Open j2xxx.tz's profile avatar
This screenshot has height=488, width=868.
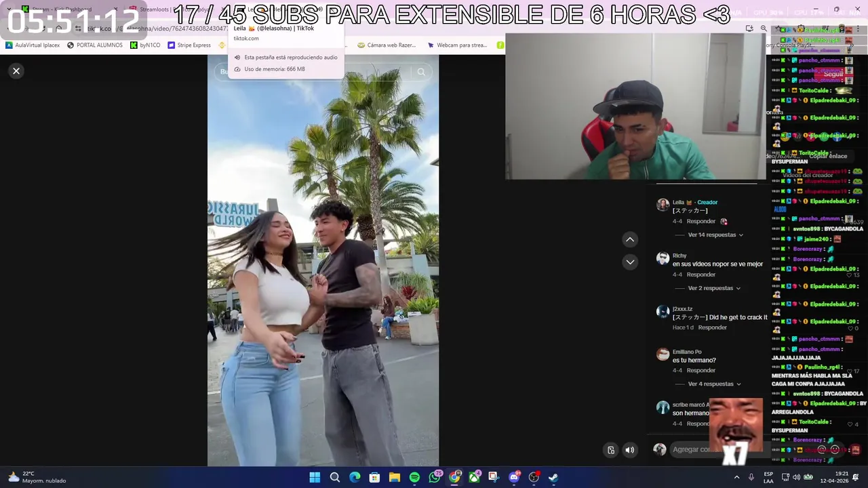coord(663,312)
